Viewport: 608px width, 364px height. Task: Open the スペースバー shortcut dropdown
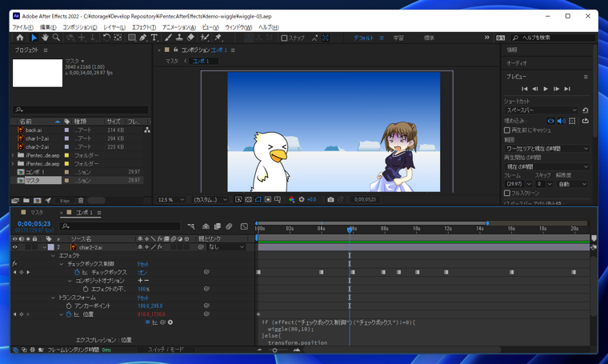coord(542,110)
